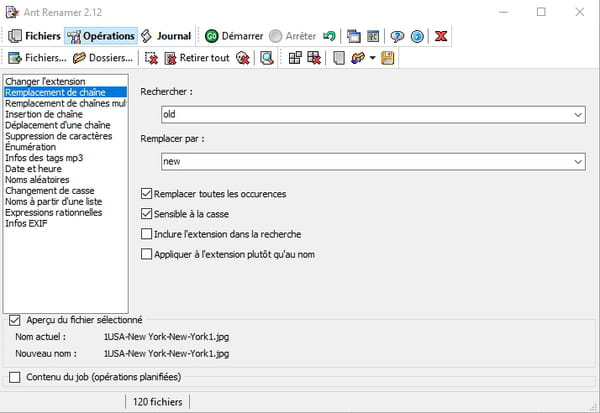This screenshot has width=600, height=413.
Task: Select 'Changement de casse' operation
Action: click(65, 191)
